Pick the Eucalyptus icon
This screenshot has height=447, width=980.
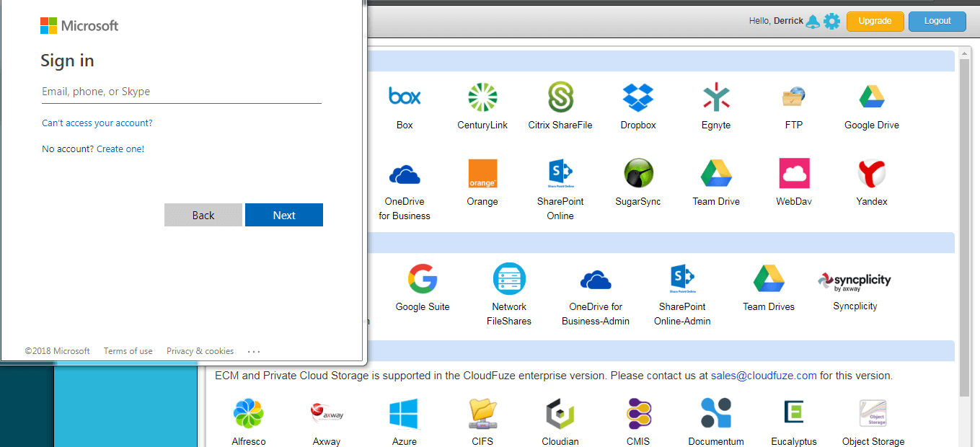[794, 413]
